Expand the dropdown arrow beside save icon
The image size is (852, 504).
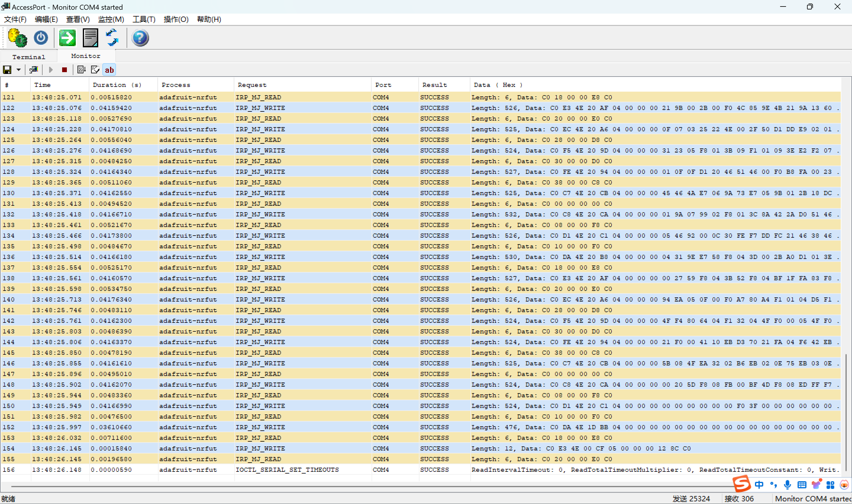click(x=19, y=70)
